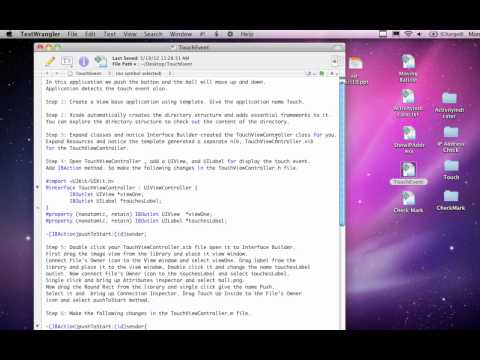Select the CheckMark folder on desktop

coord(451,200)
